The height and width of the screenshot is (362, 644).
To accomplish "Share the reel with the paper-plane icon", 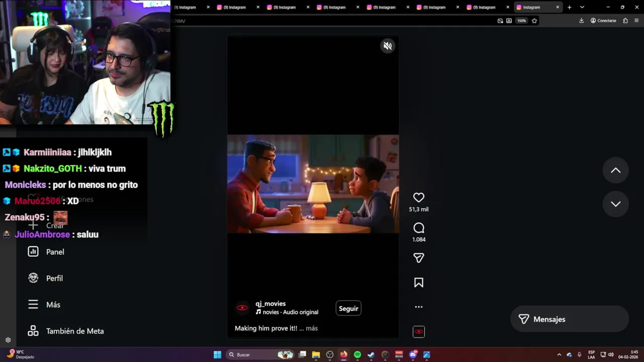I will click(419, 258).
